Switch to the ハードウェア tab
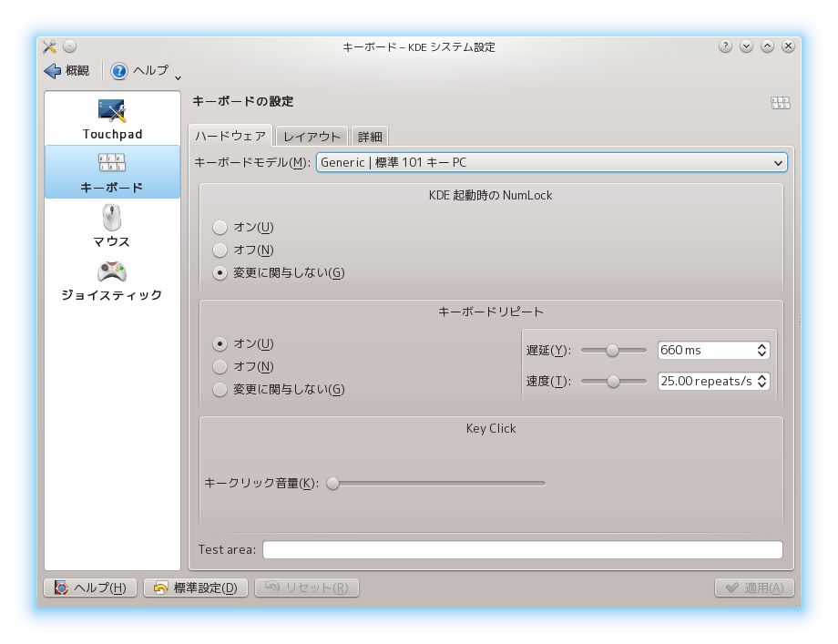The image size is (838, 644). click(x=230, y=136)
